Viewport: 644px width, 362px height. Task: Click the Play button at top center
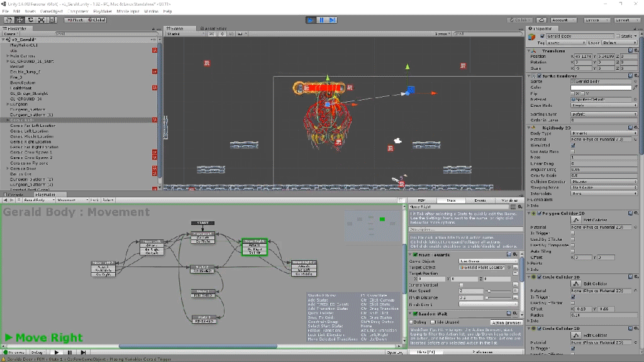coord(311,19)
